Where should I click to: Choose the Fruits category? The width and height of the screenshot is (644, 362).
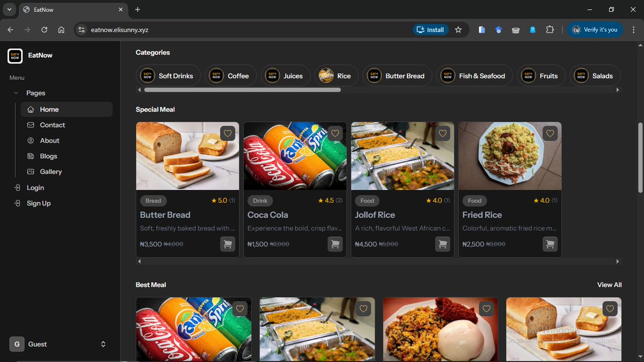pyautogui.click(x=541, y=76)
